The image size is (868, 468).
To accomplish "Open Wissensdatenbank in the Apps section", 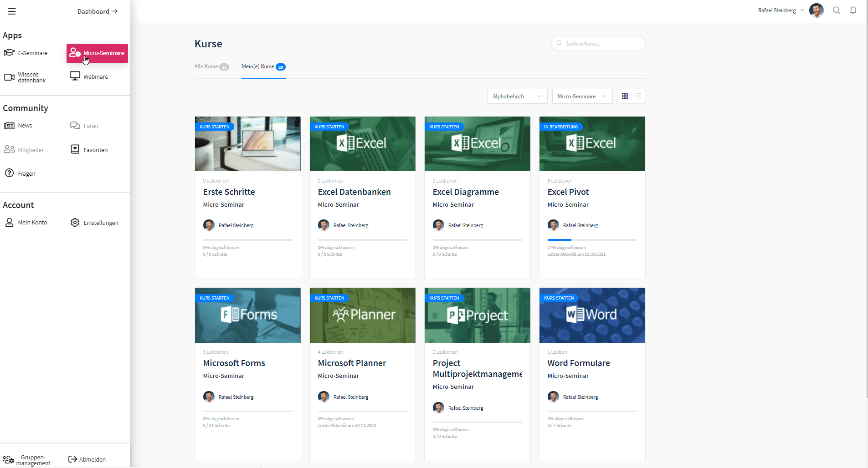I will coord(26,77).
